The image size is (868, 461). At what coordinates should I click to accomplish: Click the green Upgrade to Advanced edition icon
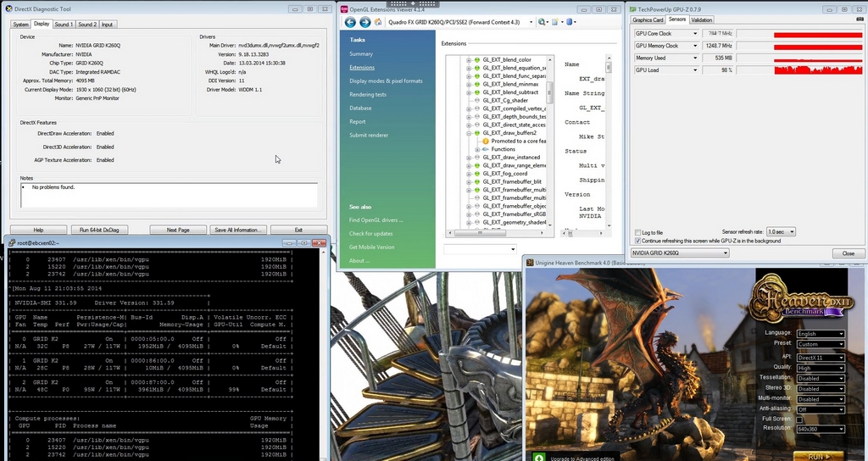pyautogui.click(x=540, y=457)
